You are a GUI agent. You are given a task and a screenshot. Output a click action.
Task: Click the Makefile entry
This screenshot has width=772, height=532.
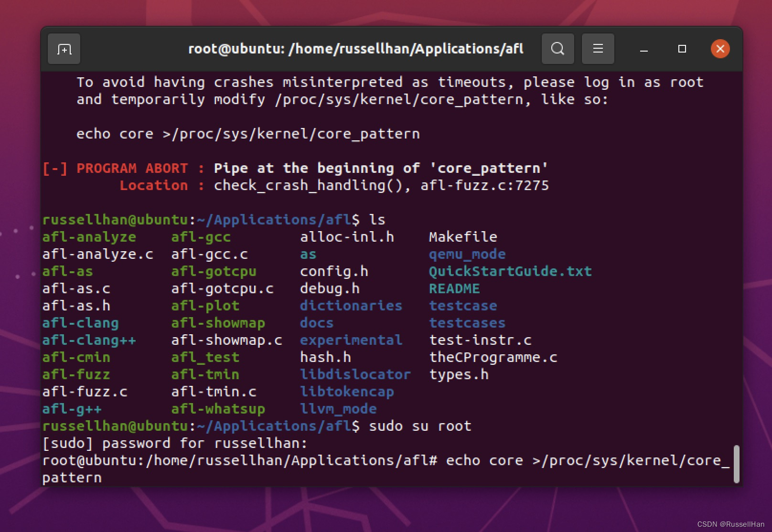pos(463,237)
